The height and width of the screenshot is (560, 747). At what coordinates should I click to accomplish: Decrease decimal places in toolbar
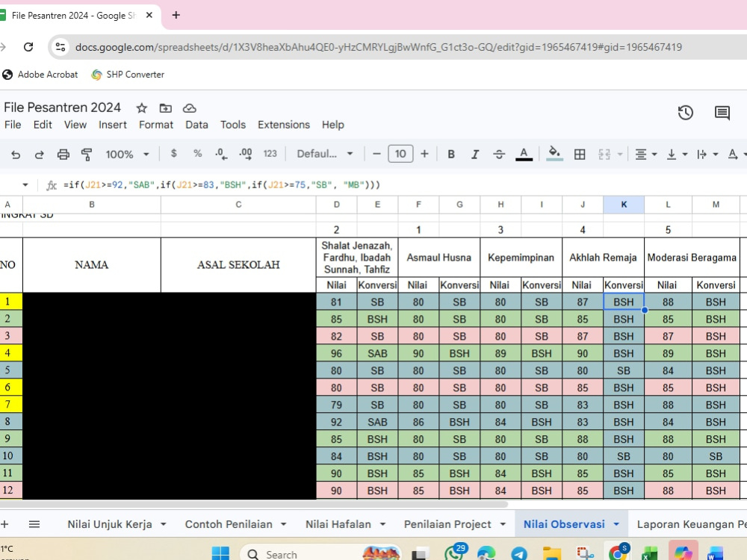(221, 154)
